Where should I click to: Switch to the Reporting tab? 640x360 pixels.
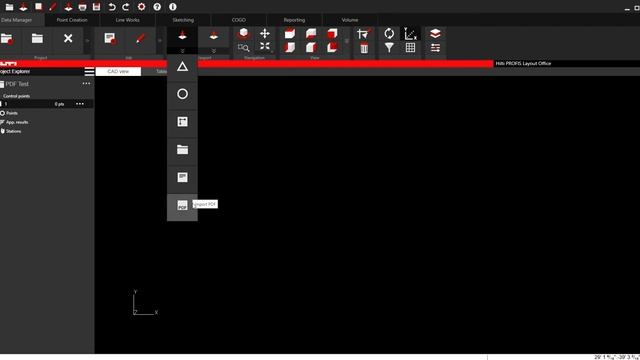click(294, 20)
